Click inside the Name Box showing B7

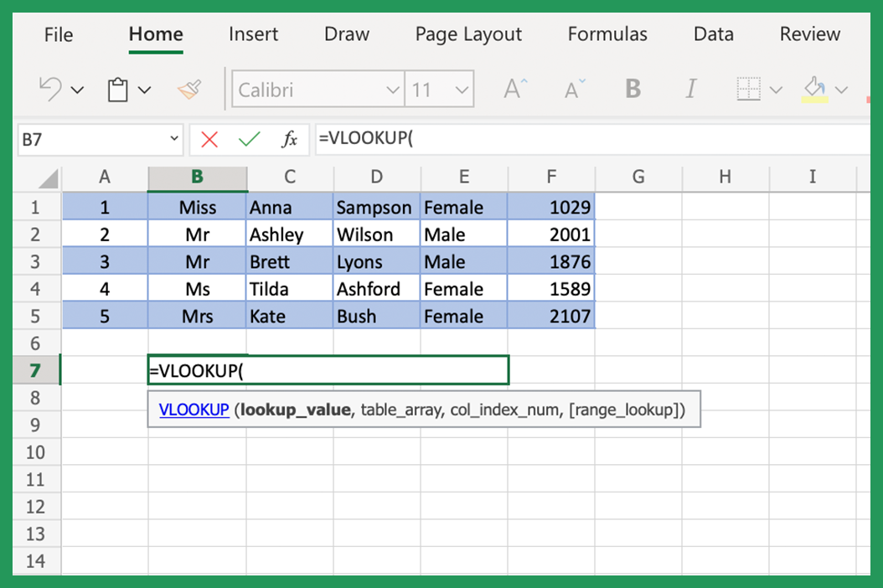(x=84, y=138)
